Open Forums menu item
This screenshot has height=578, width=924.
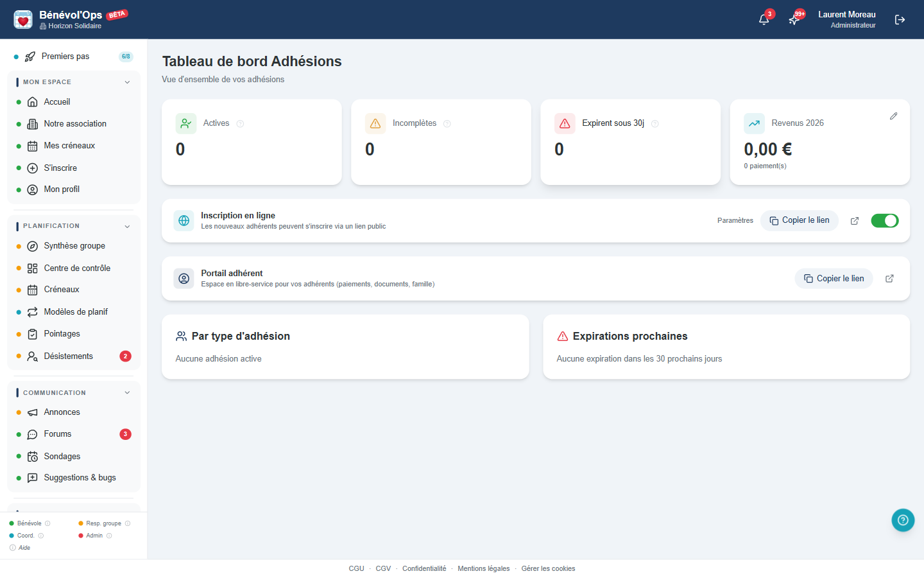(73, 434)
